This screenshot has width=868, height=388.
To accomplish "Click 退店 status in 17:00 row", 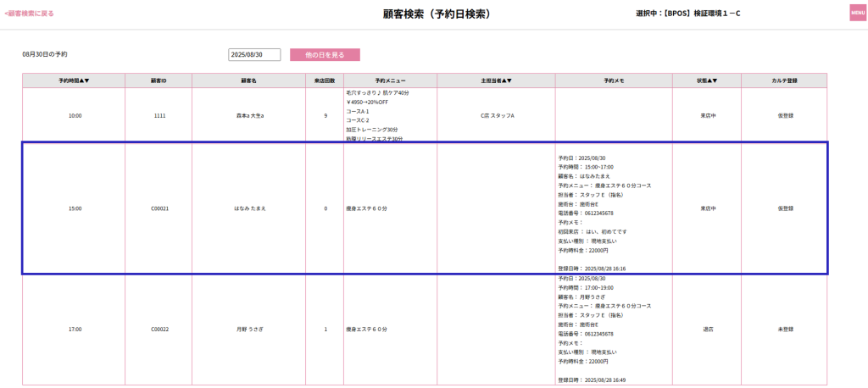I will [x=707, y=329].
